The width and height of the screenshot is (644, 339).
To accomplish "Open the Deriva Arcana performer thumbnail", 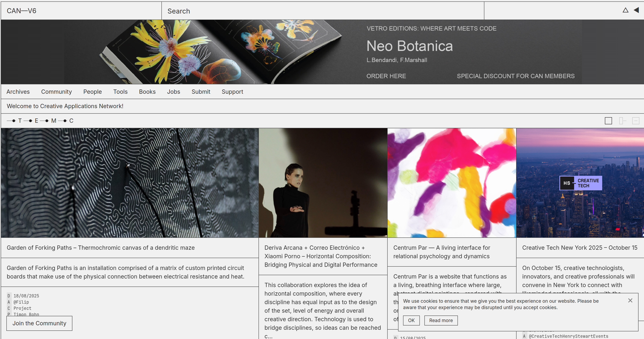I will tap(323, 183).
